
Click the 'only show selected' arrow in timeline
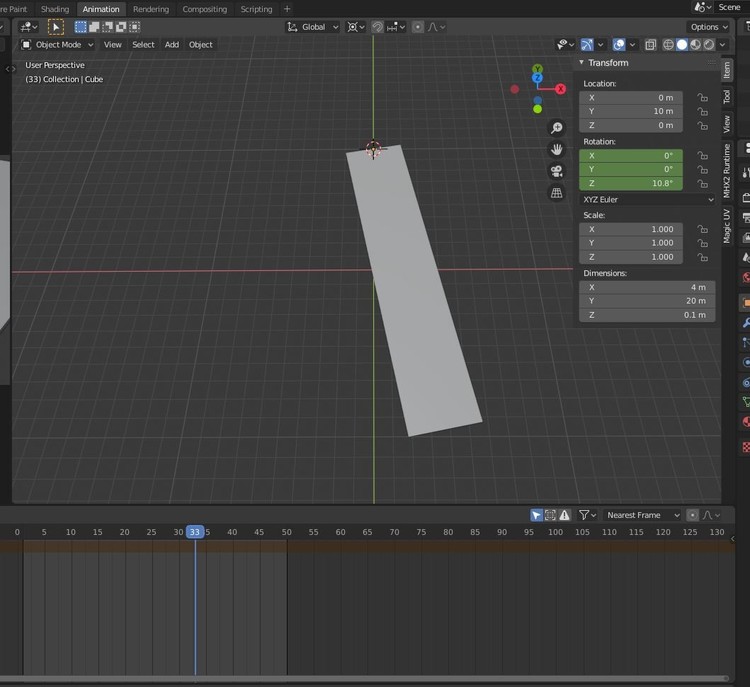[536, 515]
